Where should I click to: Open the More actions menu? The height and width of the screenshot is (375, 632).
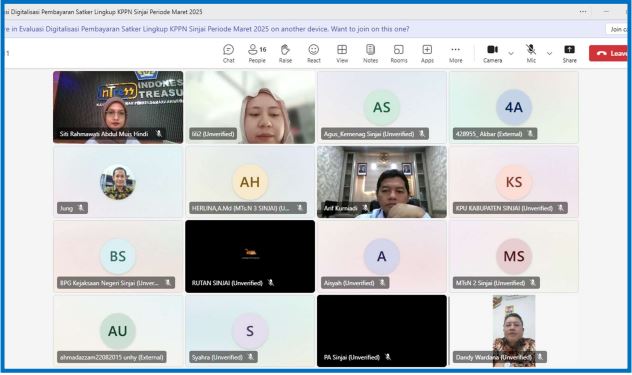pyautogui.click(x=455, y=54)
